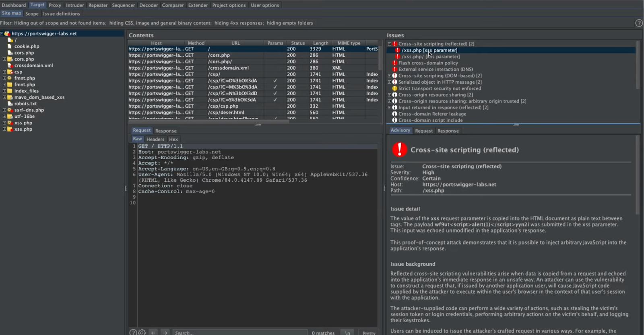Viewport: 644px width, 335px height.
Task: Sort contents by Status column header
Action: point(298,43)
